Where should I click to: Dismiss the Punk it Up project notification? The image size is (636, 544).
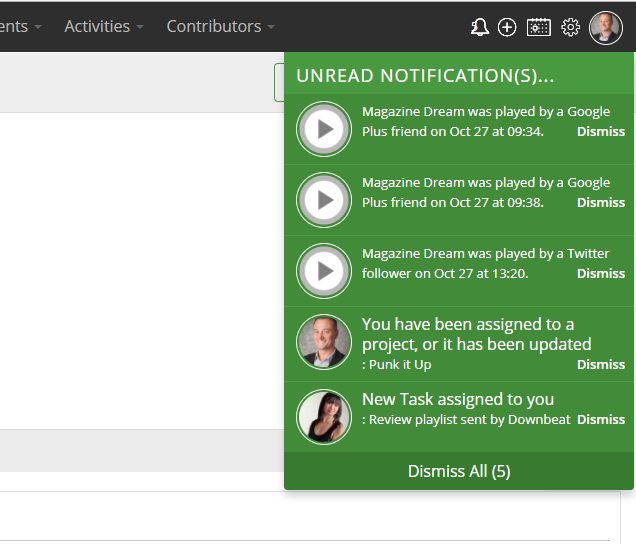point(601,364)
